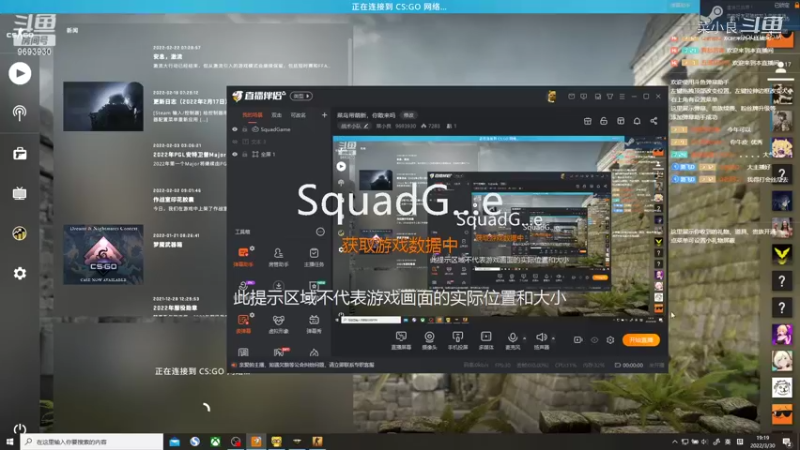Open the hamburger menu in 直播伴侣 title bar
Image resolution: width=800 pixels, height=450 pixels.
[x=621, y=96]
